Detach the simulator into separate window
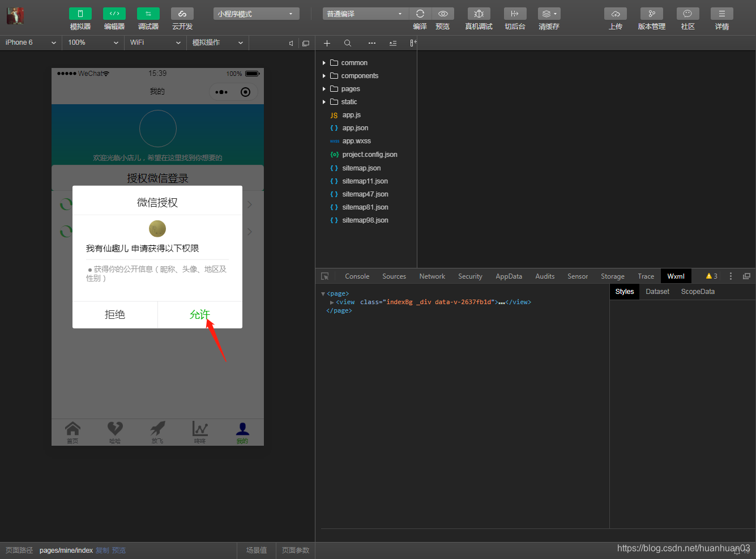 [306, 43]
